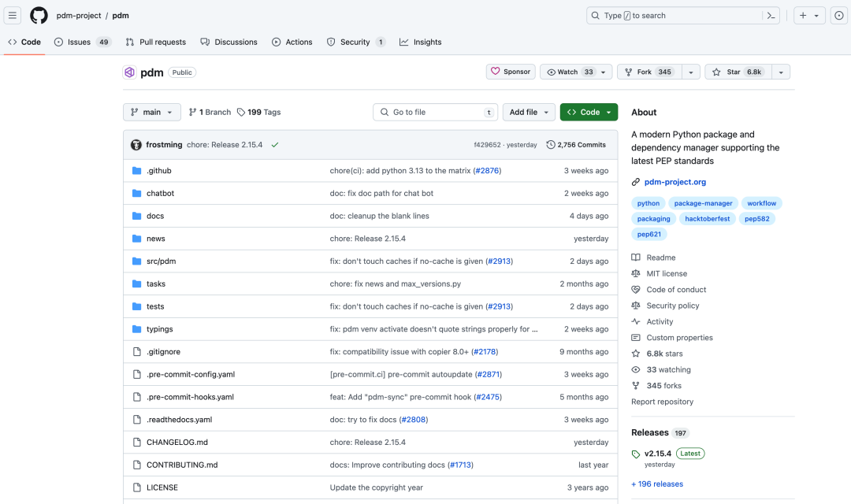Open the + 196 releases link
Viewport: 851px width, 504px height.
[656, 484]
